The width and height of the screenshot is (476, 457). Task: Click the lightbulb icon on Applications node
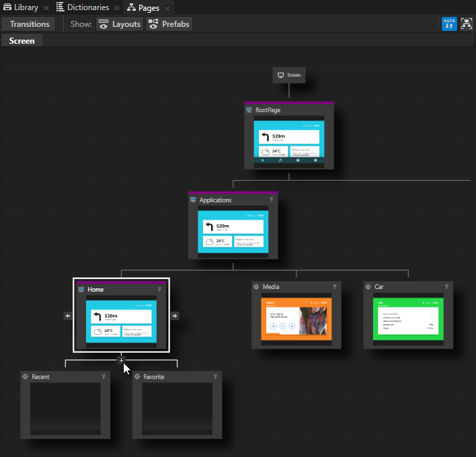(271, 200)
